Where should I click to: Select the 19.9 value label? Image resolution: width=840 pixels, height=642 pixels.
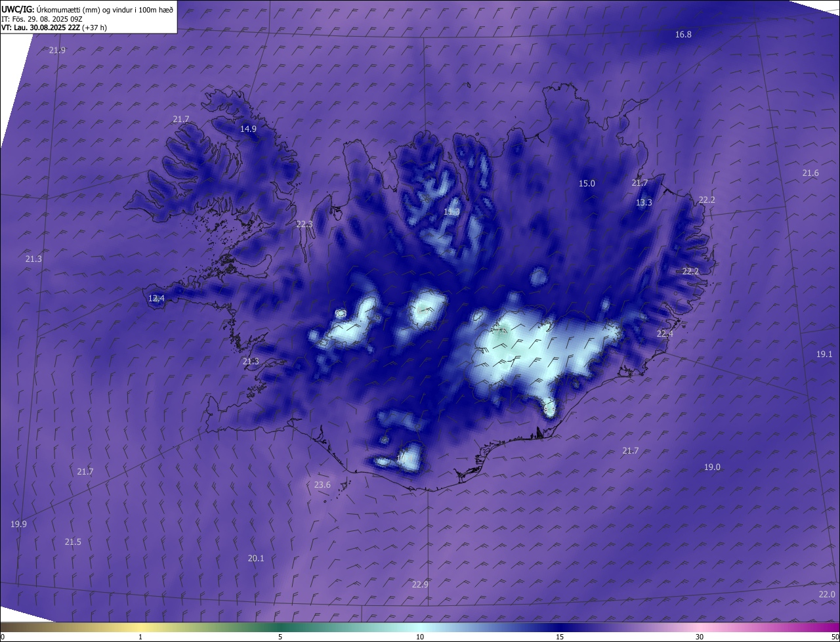pyautogui.click(x=18, y=524)
